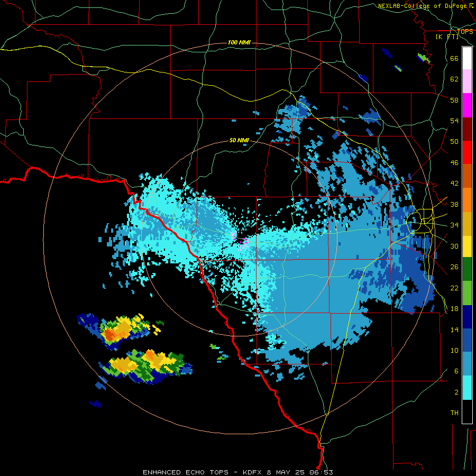Click the [K FT] units label
The height and width of the screenshot is (476, 476).
click(447, 37)
